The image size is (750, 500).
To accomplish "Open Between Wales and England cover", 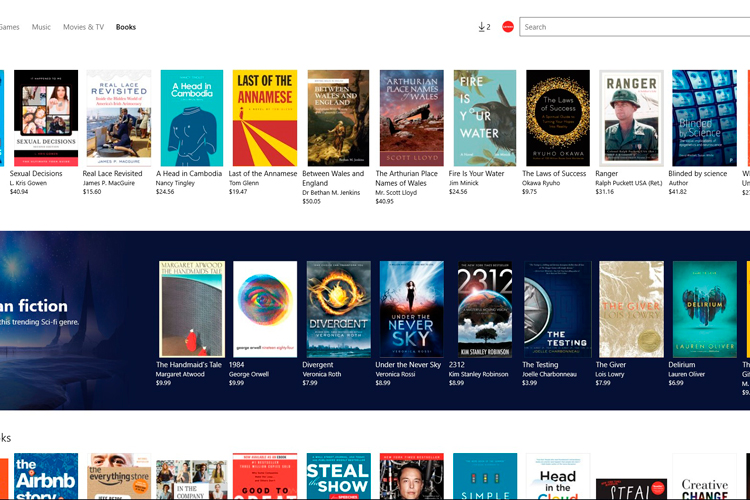I will 338,118.
